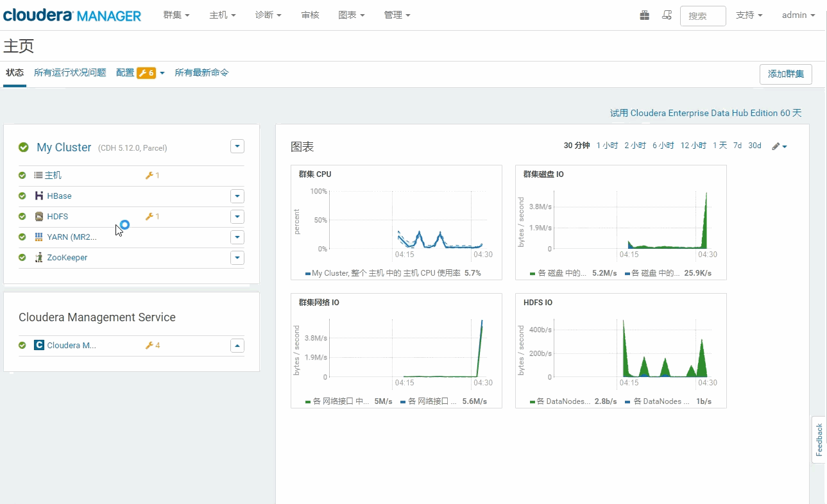
Task: Switch to the 状态 tab
Action: [15, 73]
